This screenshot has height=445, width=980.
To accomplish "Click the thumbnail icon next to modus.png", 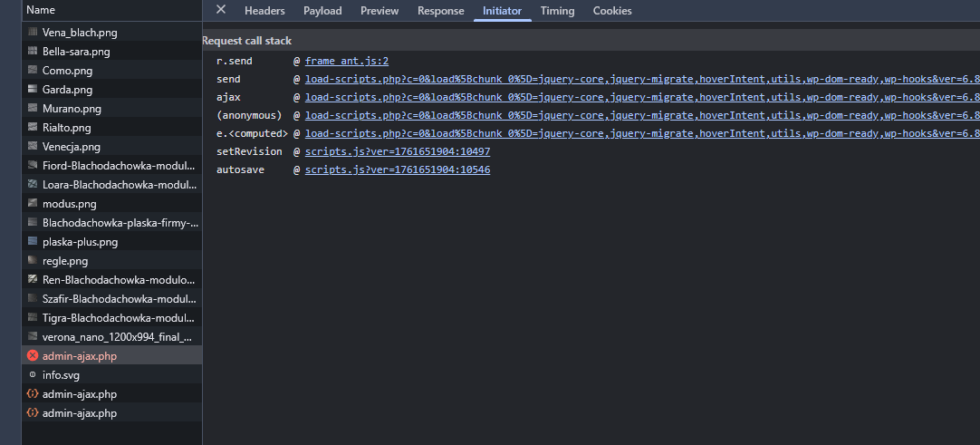I will [33, 204].
